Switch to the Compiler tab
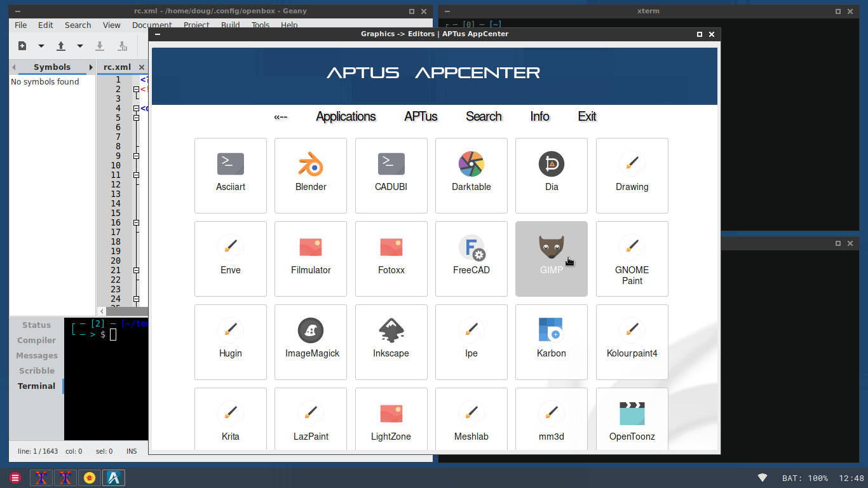Image resolution: width=868 pixels, height=488 pixels. pos(37,340)
